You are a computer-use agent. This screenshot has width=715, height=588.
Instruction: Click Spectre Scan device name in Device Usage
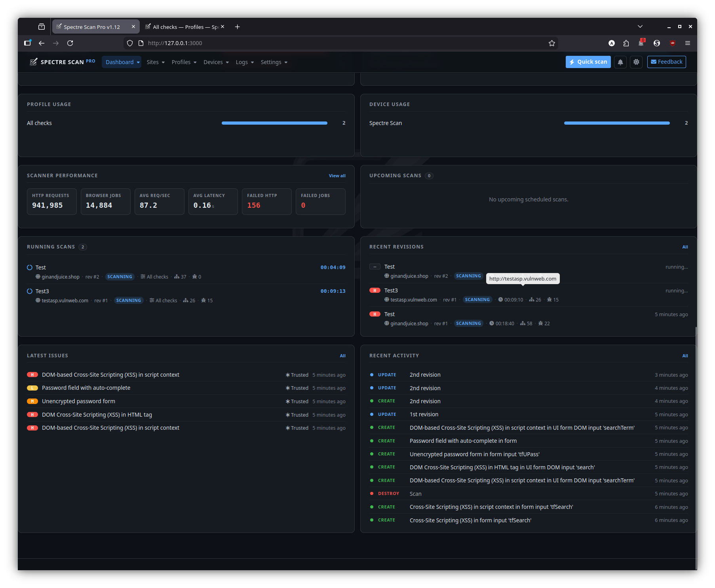coord(386,123)
